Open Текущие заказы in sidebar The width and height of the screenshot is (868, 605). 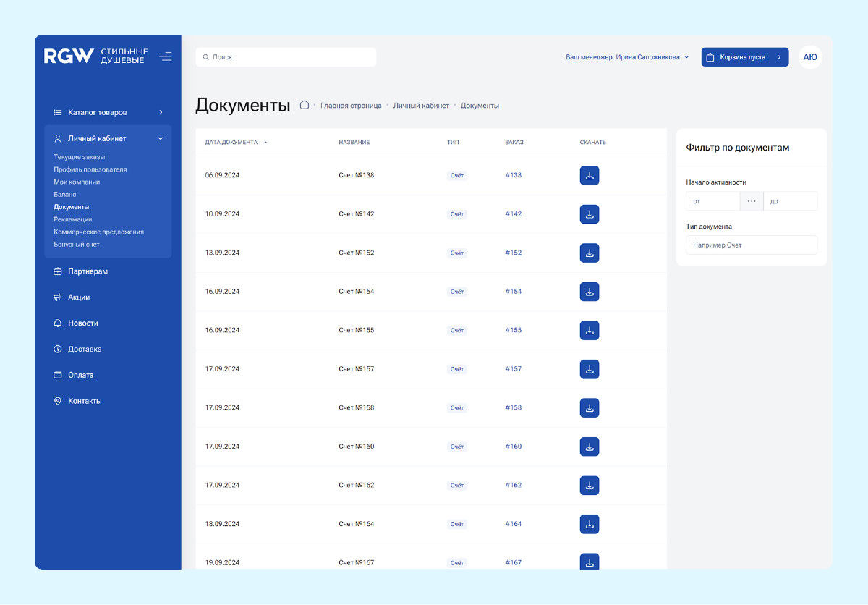coord(80,157)
